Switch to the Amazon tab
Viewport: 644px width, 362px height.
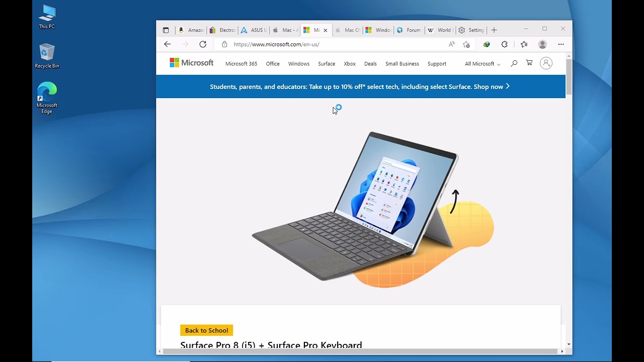[x=191, y=30]
